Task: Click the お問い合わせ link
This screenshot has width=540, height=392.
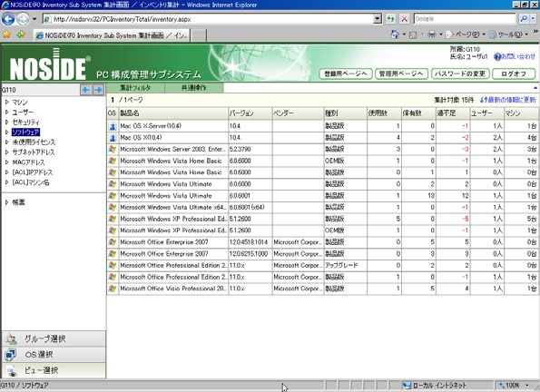Action: click(x=518, y=57)
